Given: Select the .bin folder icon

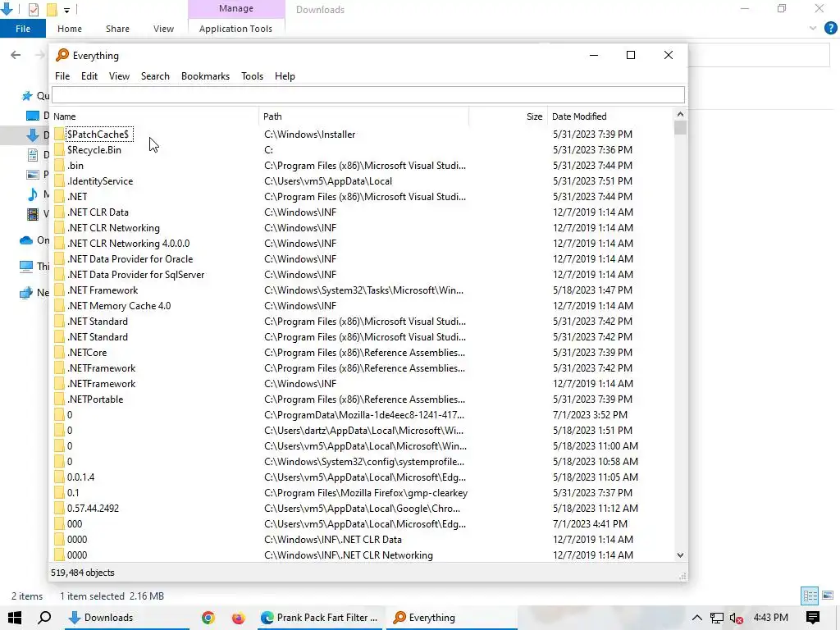Looking at the screenshot, I should click(59, 165).
